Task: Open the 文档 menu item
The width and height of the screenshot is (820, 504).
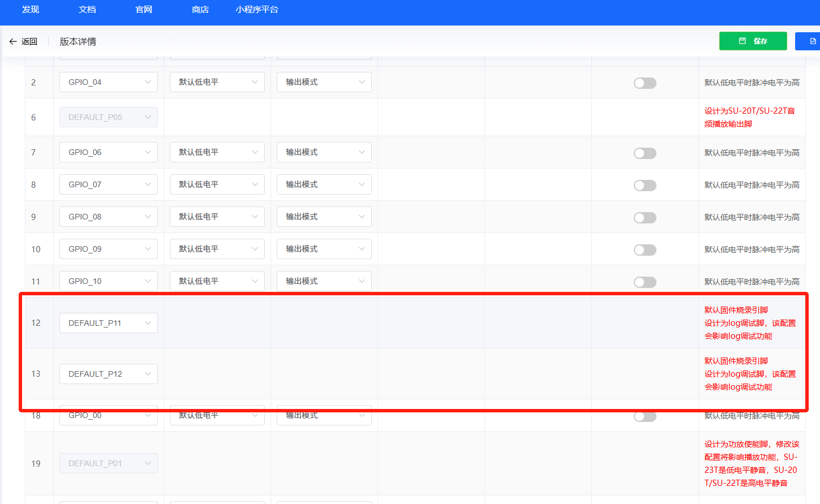Action: click(x=87, y=10)
